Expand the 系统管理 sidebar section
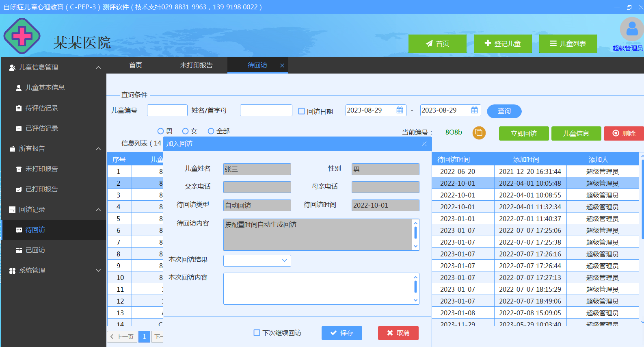Viewport: 644px width, 347px height. pos(98,271)
